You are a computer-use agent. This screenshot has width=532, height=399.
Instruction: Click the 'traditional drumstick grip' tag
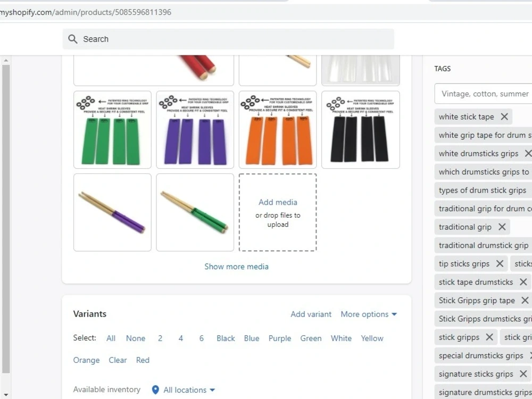point(483,245)
